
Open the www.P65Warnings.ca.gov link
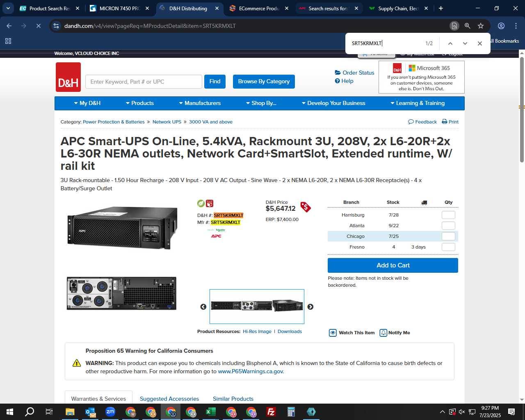pyautogui.click(x=251, y=371)
